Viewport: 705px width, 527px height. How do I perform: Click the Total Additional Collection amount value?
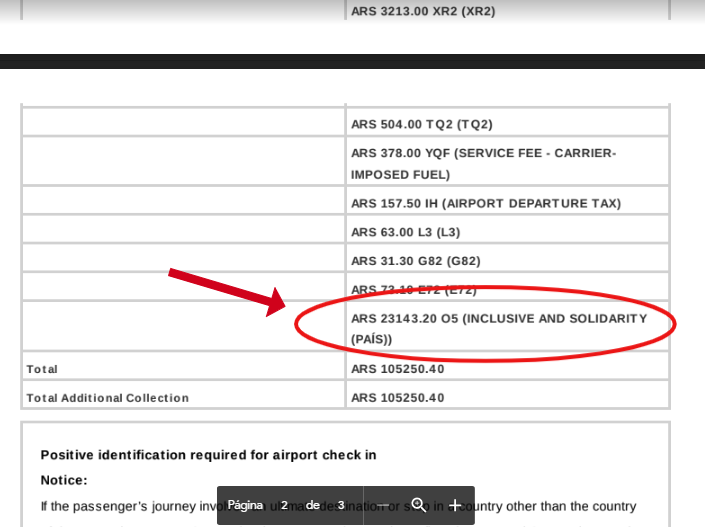397,398
